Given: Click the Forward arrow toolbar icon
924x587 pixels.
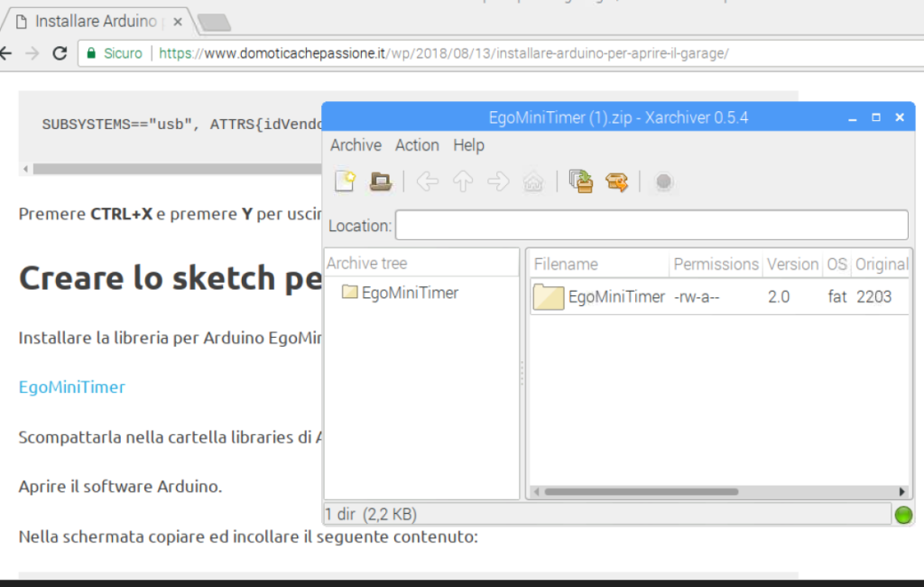Looking at the screenshot, I should [x=498, y=182].
